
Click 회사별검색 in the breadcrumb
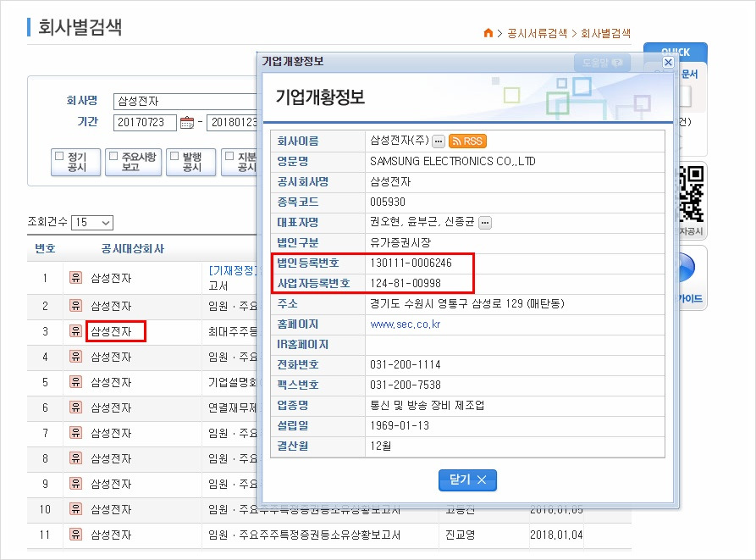coord(605,33)
